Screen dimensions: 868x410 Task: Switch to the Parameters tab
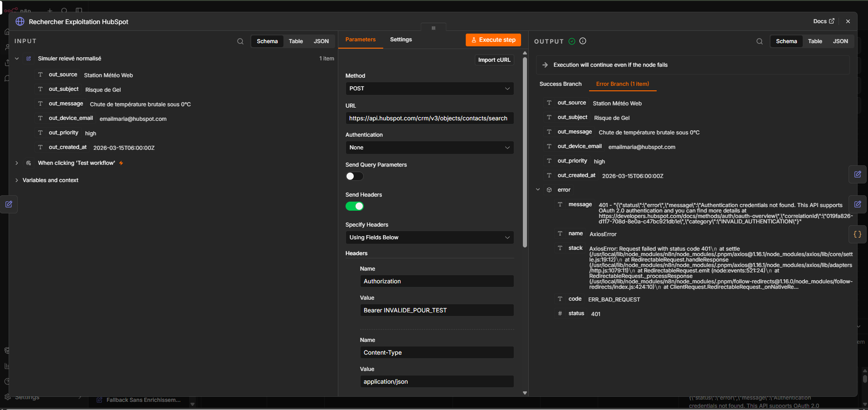click(x=361, y=40)
